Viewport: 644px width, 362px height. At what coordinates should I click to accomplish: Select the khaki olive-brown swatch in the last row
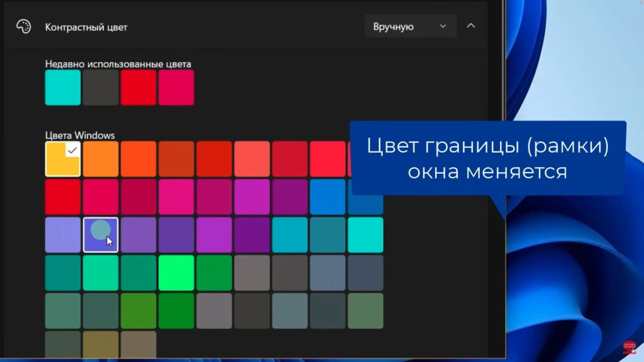[x=101, y=344]
